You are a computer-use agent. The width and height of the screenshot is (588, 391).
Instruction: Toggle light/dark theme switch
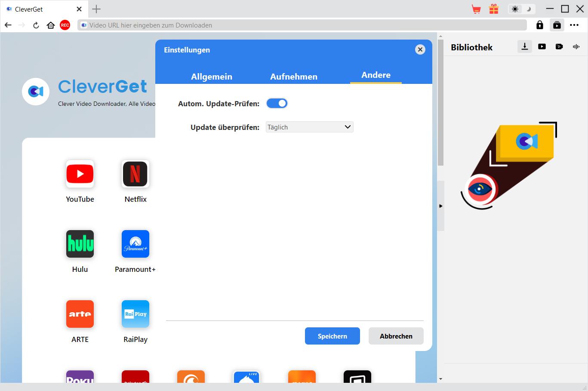(521, 9)
